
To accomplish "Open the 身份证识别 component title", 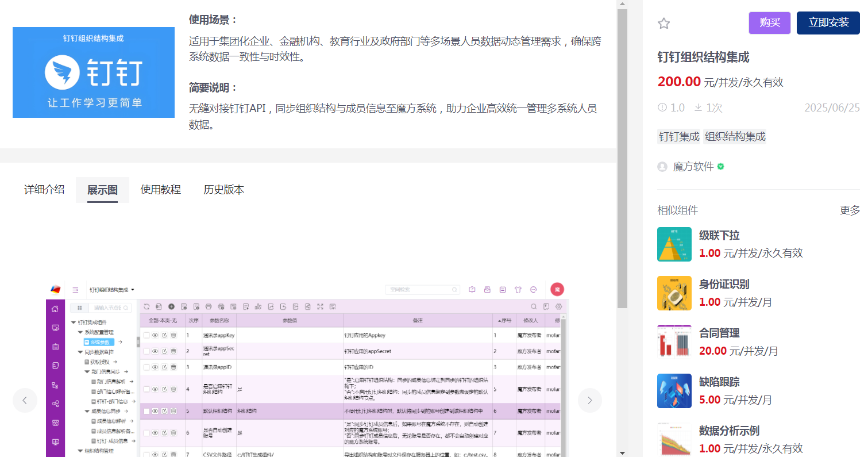I will [x=724, y=284].
